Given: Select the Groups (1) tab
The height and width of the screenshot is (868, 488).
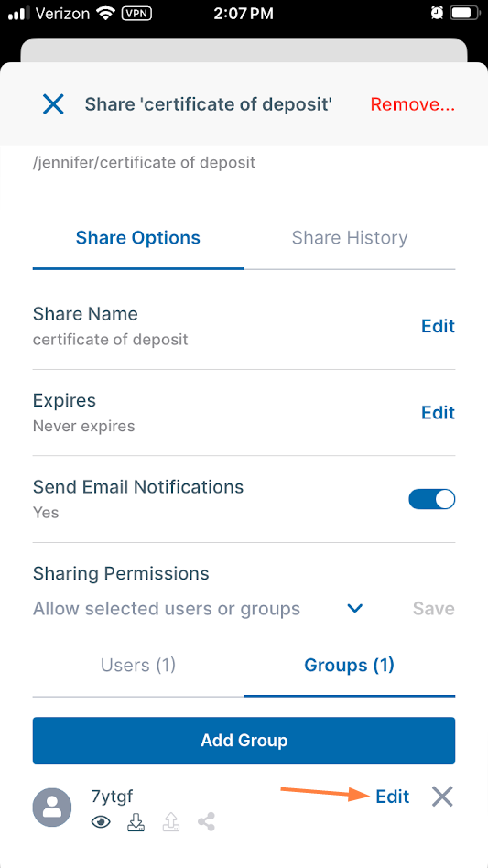Looking at the screenshot, I should pos(350,665).
